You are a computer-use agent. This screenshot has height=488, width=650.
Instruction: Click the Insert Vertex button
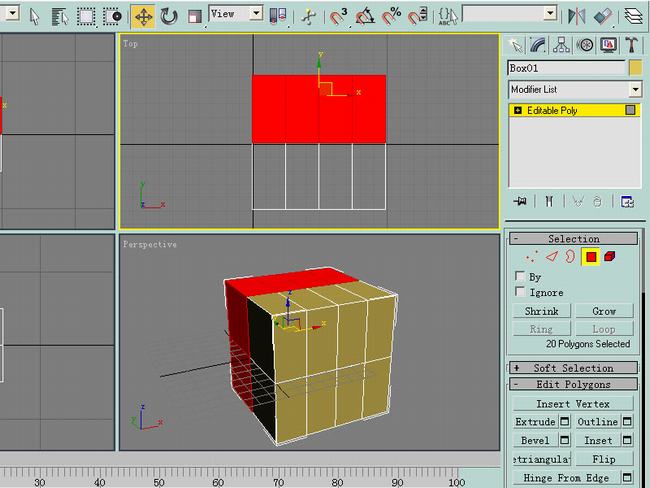pyautogui.click(x=573, y=404)
